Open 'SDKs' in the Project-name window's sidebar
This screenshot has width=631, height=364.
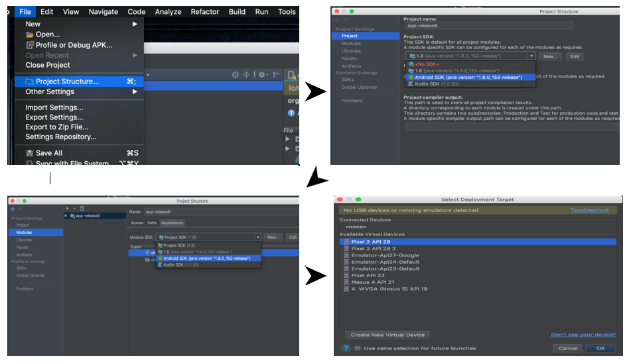tap(348, 80)
